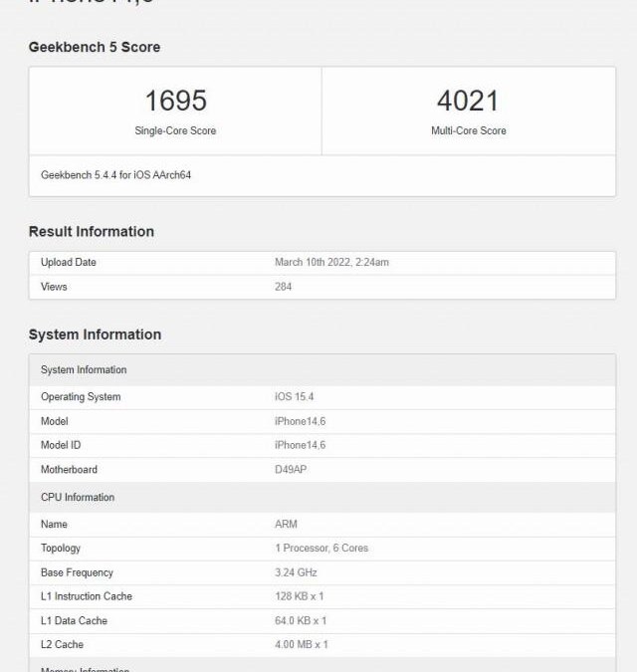The image size is (637, 672).
Task: Click the ARM processor name value
Action: [x=286, y=525]
